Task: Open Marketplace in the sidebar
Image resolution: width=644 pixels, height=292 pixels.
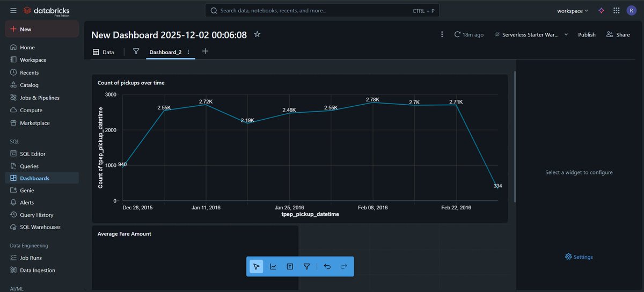Action: pyautogui.click(x=42, y=123)
